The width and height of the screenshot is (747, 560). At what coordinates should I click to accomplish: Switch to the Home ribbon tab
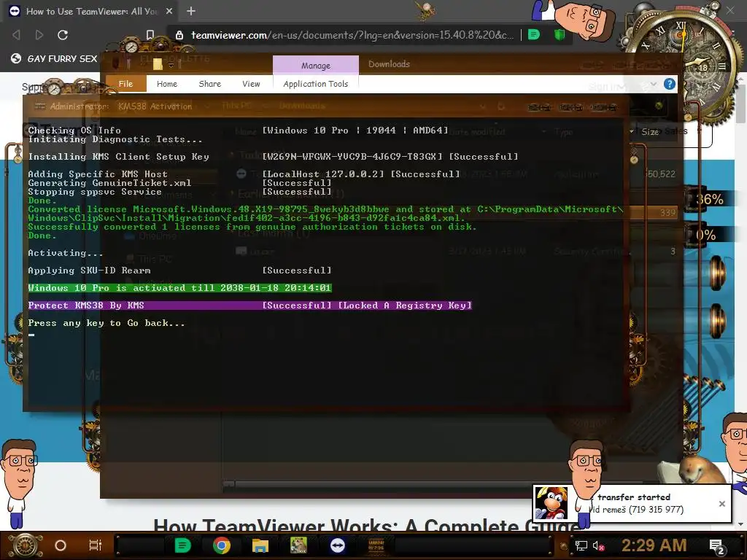coord(167,84)
